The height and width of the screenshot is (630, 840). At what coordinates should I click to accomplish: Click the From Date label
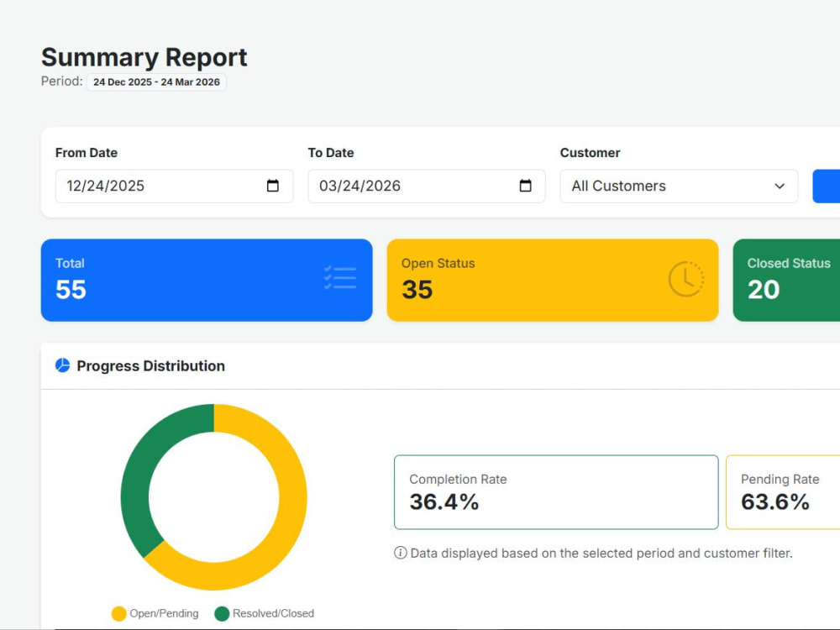tap(87, 153)
